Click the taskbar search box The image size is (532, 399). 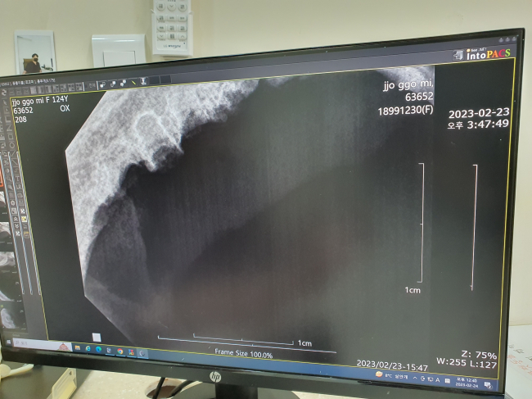click(43, 344)
